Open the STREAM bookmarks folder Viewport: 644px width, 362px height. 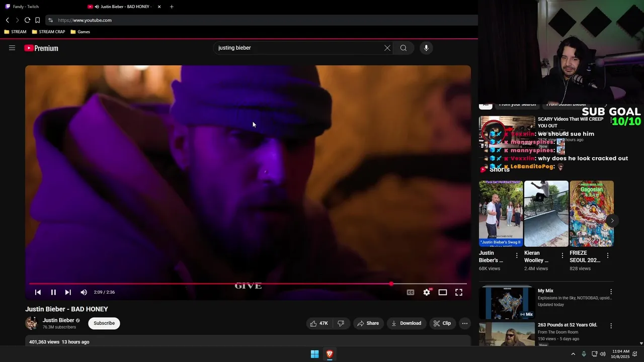tap(15, 32)
